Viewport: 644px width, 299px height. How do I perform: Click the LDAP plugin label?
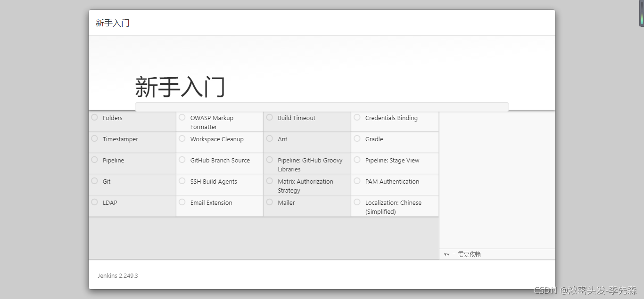110,203
